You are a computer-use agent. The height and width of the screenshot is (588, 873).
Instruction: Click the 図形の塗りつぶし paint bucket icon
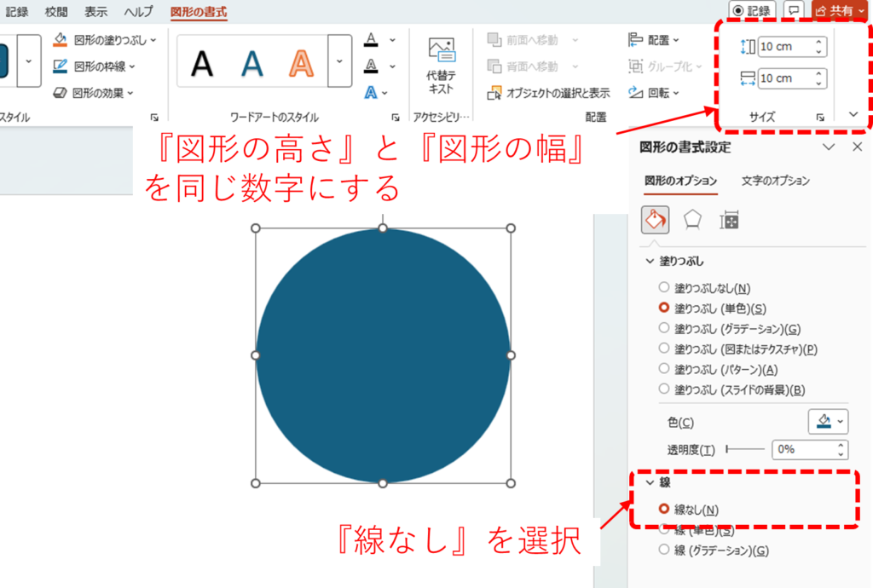[x=60, y=40]
